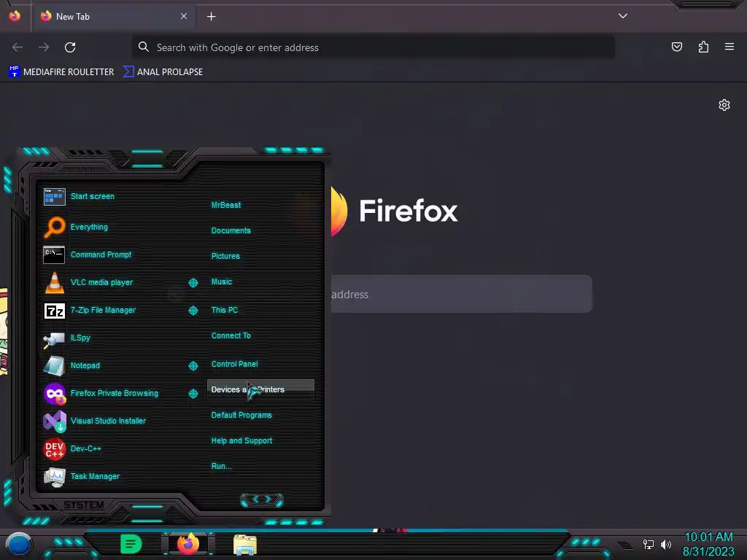Expand 7-Zip File Manager jump list
The width and height of the screenshot is (747, 560).
click(193, 311)
